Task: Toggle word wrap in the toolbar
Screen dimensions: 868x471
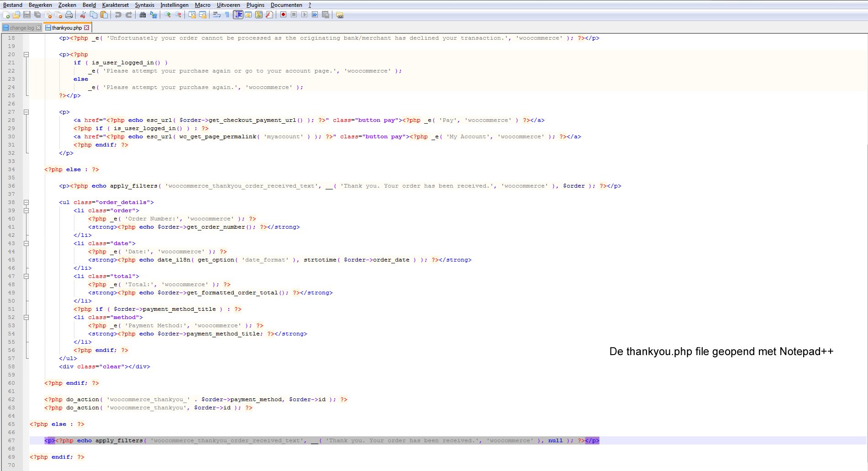Action: pyautogui.click(x=216, y=15)
